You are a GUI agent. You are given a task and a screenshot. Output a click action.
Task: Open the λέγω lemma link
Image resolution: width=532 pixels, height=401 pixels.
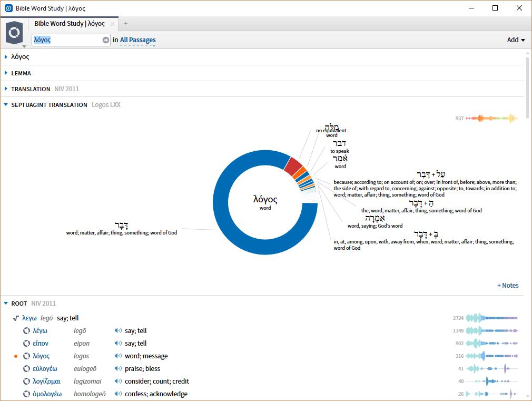click(x=40, y=331)
